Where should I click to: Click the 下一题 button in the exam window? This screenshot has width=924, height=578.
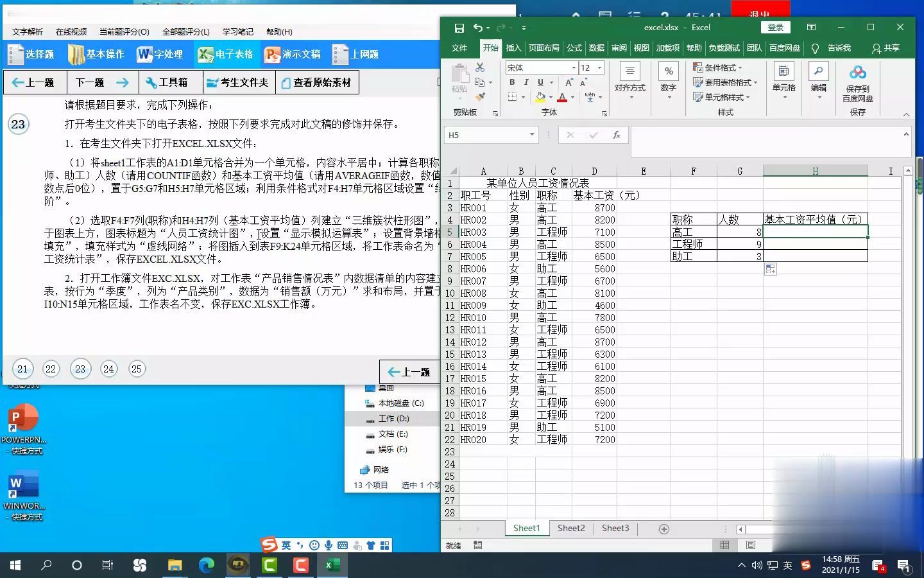tap(100, 82)
